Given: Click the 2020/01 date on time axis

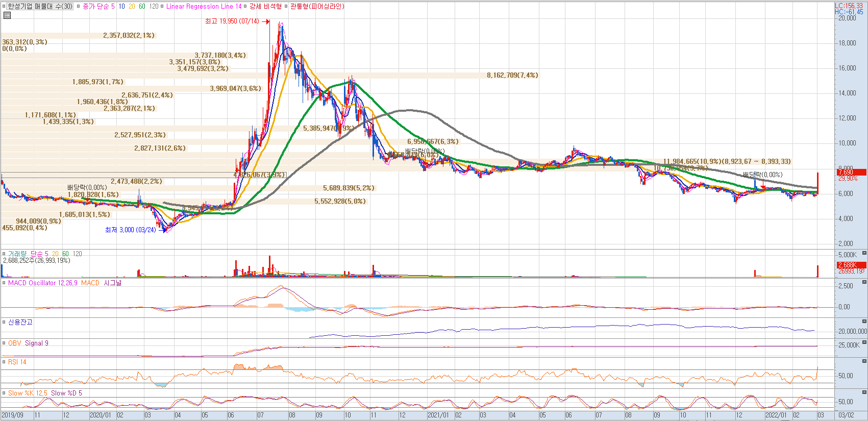Looking at the screenshot, I should click(101, 415).
